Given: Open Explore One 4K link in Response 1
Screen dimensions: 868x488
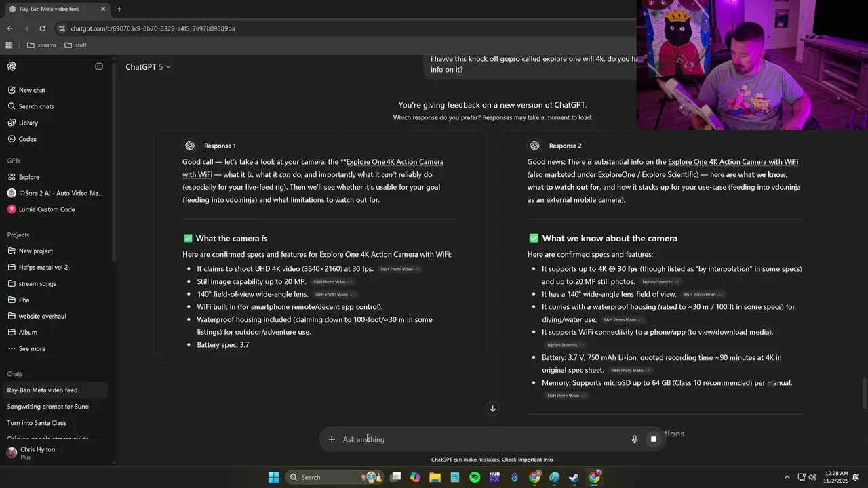Looking at the screenshot, I should point(395,162).
